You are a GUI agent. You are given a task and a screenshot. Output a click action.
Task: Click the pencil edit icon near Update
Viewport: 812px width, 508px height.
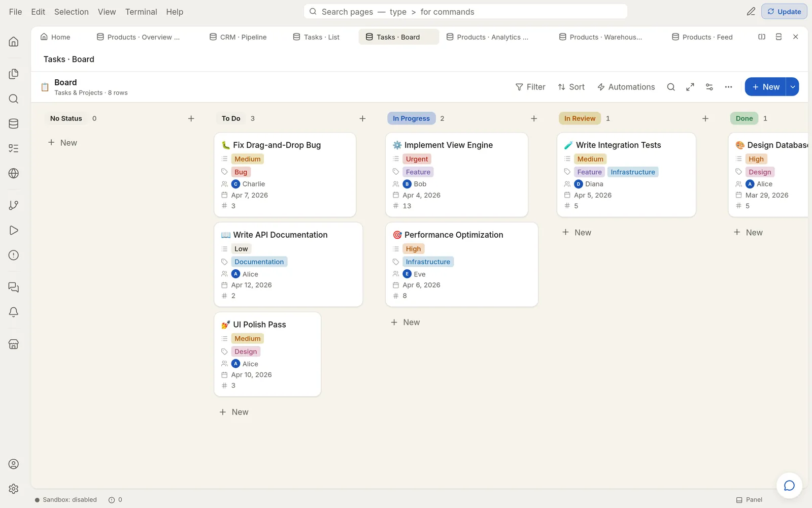[x=751, y=12]
